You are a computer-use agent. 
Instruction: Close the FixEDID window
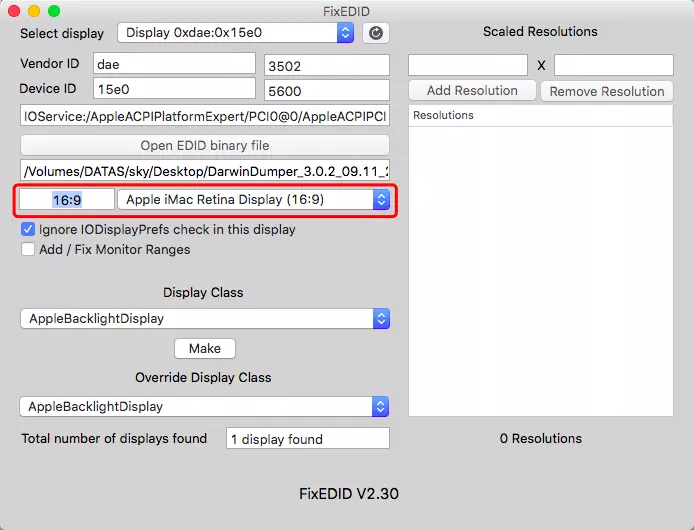pos(14,11)
